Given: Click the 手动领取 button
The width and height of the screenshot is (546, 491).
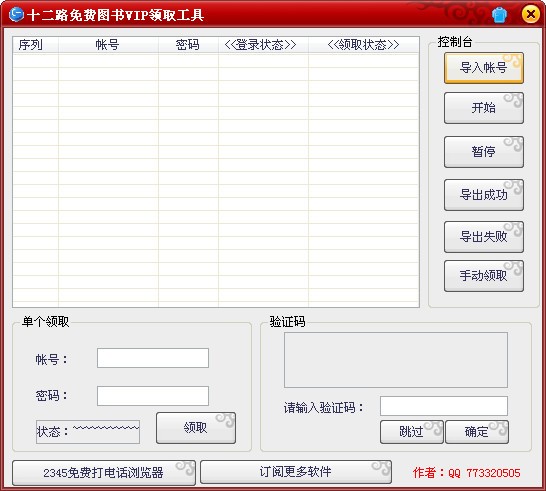Looking at the screenshot, I should pos(484,276).
